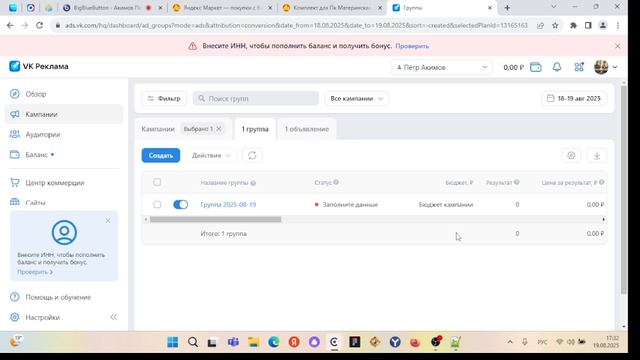
Task: Open the VK services grid icon
Action: tap(579, 67)
